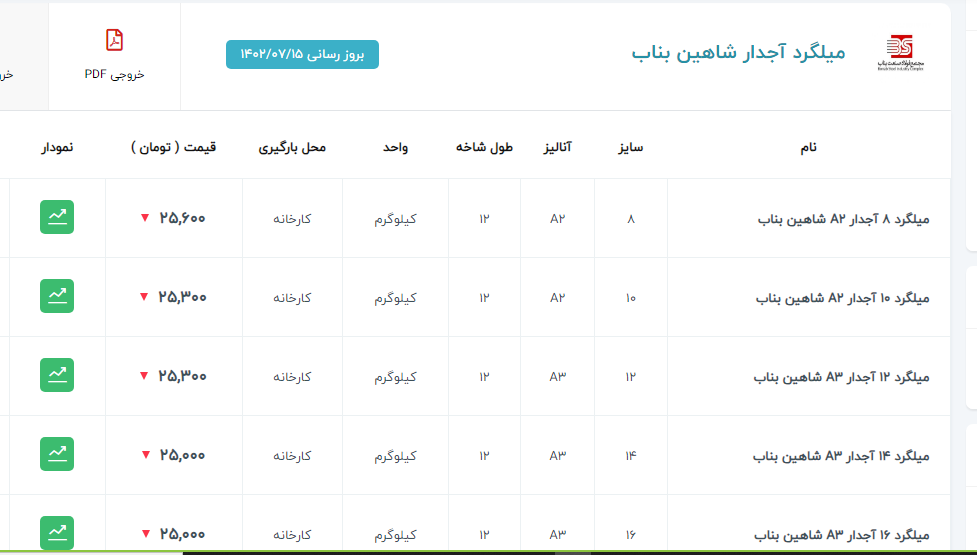Click the آنالیز column header
Image resolution: width=977 pixels, height=555 pixels.
tap(556, 148)
